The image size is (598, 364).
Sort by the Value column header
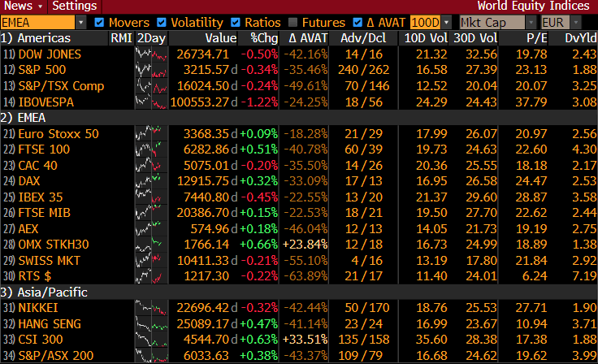(221, 38)
